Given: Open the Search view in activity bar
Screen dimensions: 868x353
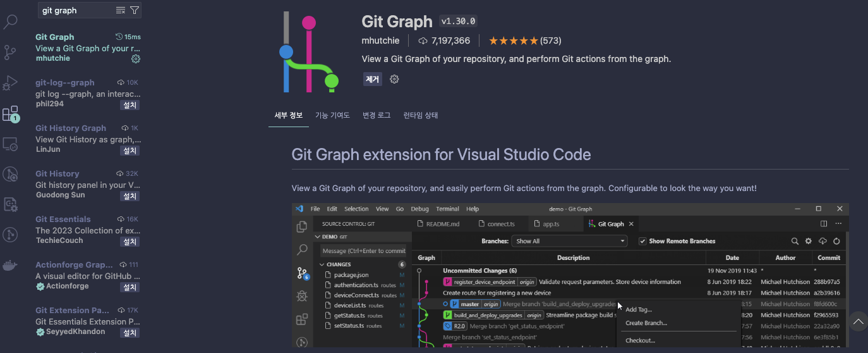Looking at the screenshot, I should [x=11, y=22].
